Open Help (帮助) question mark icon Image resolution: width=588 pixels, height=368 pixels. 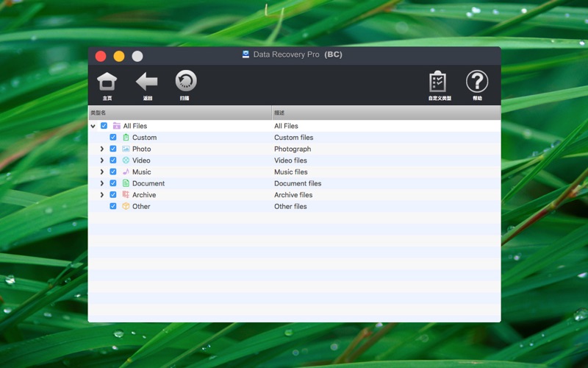[x=477, y=82]
